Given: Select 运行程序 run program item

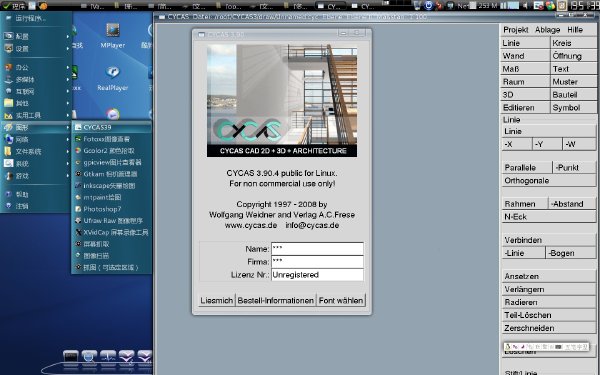Looking at the screenshot, I should (36, 18).
